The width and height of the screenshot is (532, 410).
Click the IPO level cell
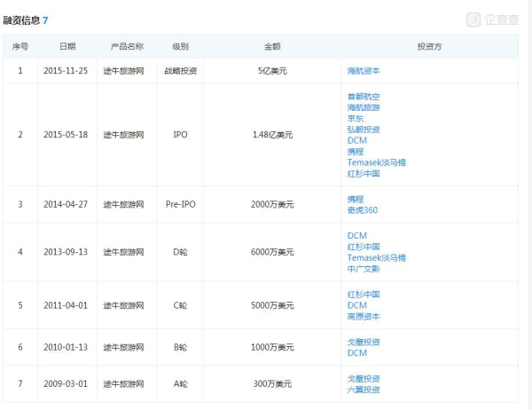(180, 135)
